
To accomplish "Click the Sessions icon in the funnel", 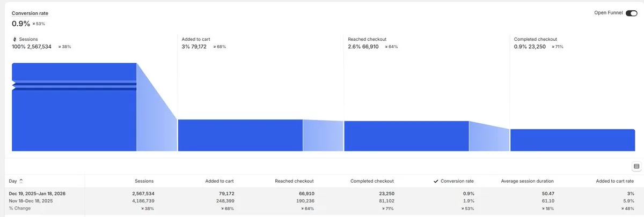I will click(14, 39).
